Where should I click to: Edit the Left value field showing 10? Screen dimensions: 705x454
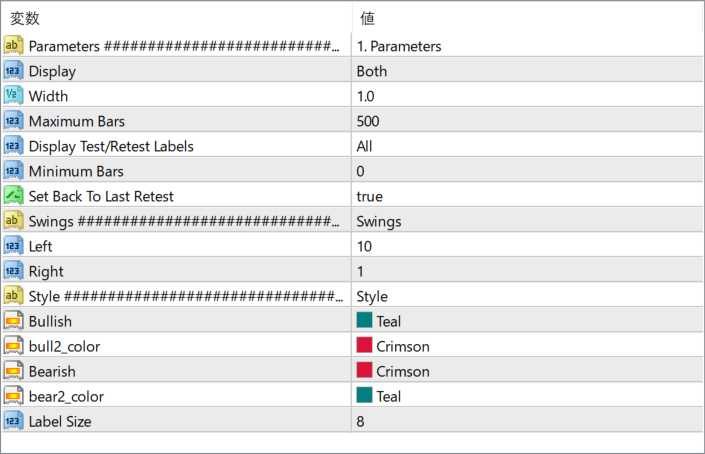pyautogui.click(x=527, y=246)
